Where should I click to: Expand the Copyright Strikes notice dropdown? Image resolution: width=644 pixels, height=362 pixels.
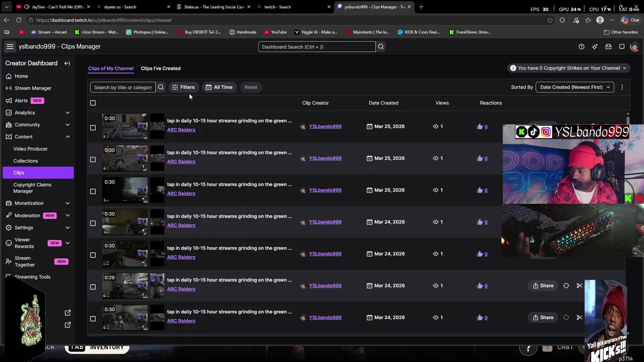tap(568, 68)
